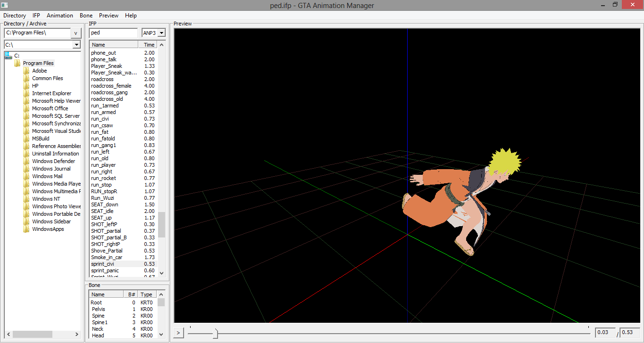Click the Adobe folder icon
The height and width of the screenshot is (343, 644).
(26, 71)
